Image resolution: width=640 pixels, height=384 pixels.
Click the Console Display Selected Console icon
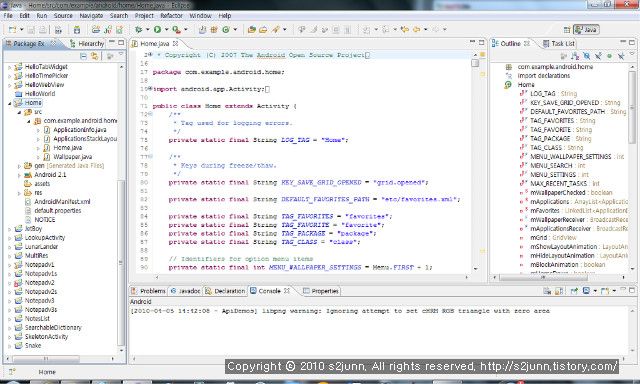coord(586,291)
